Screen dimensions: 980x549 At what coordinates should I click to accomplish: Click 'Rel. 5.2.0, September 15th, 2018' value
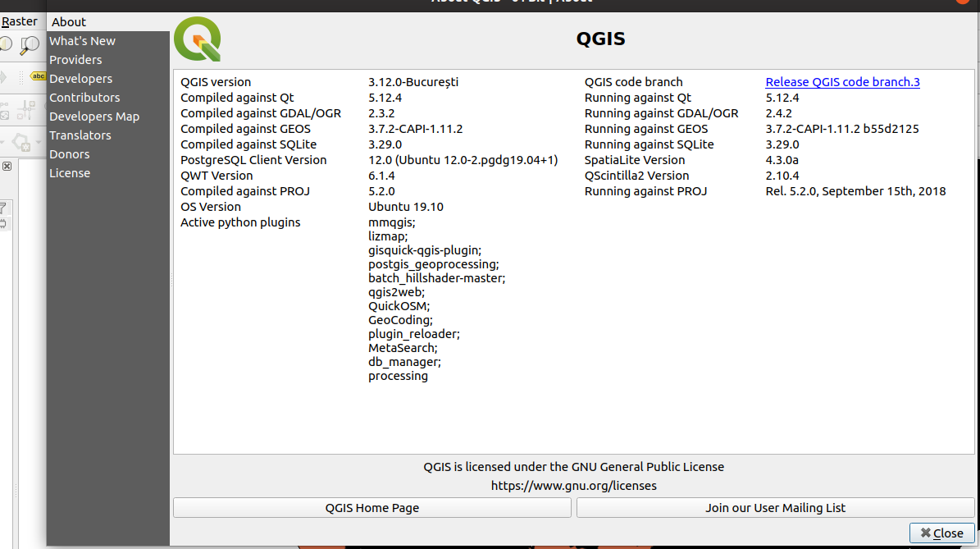pyautogui.click(x=855, y=191)
